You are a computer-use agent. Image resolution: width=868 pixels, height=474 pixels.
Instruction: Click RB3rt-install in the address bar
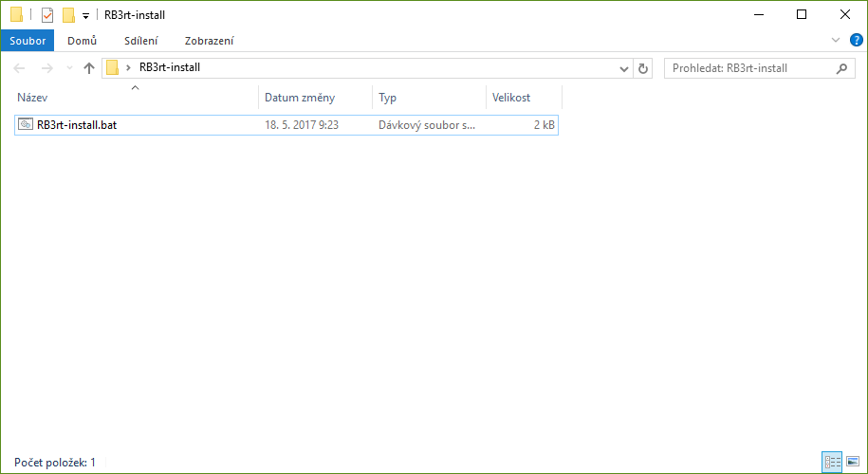(x=170, y=67)
